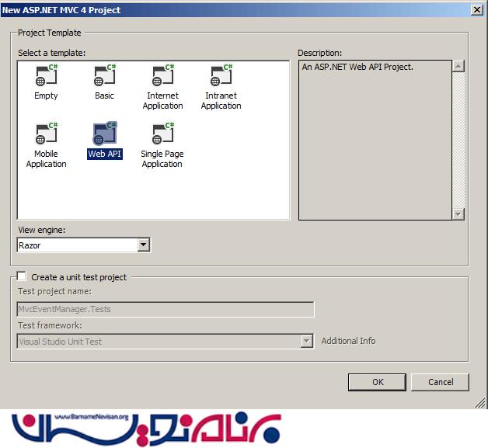Viewport: 488px width, 448px height.
Task: Choose the Single Page Application icon
Action: point(162,134)
